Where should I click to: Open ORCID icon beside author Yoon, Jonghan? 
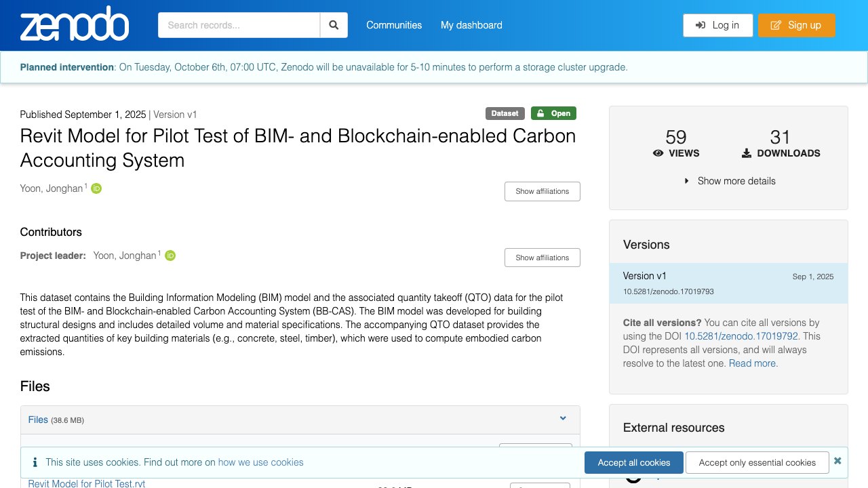(96, 188)
